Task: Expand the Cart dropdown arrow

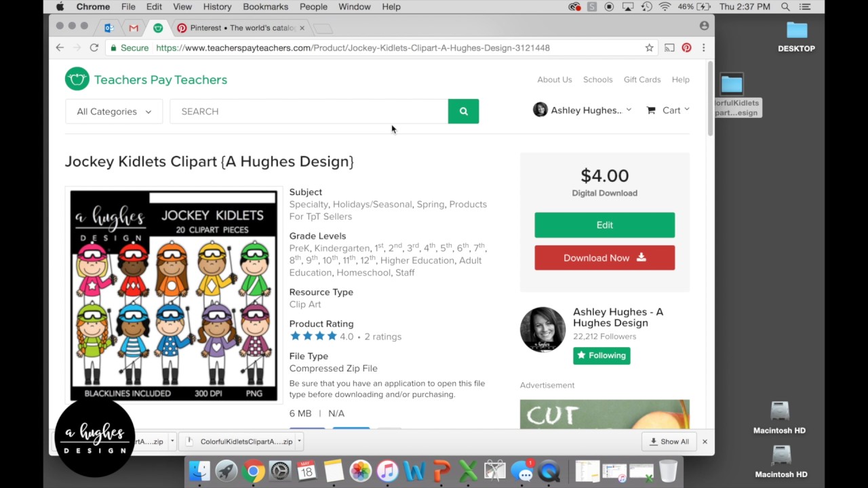Action: pos(687,109)
